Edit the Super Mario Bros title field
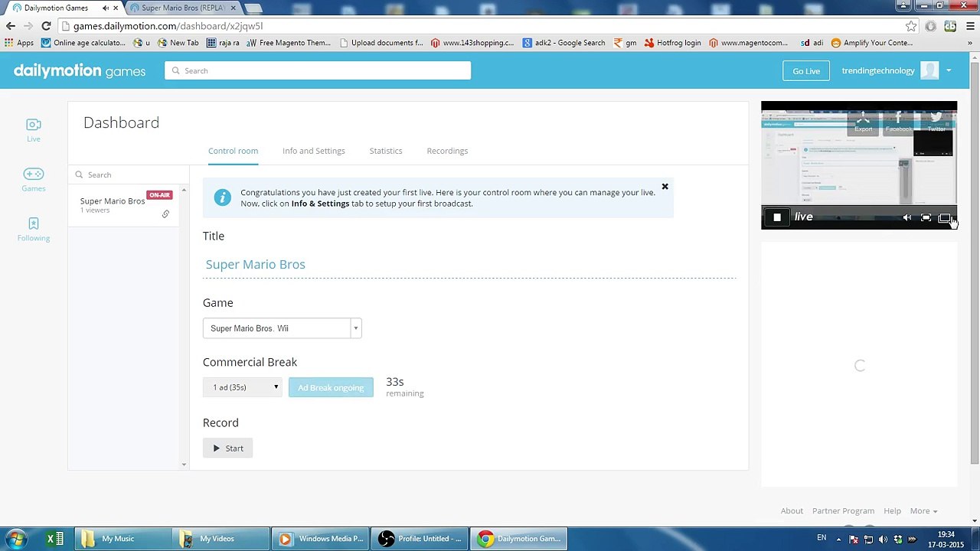 tap(469, 265)
